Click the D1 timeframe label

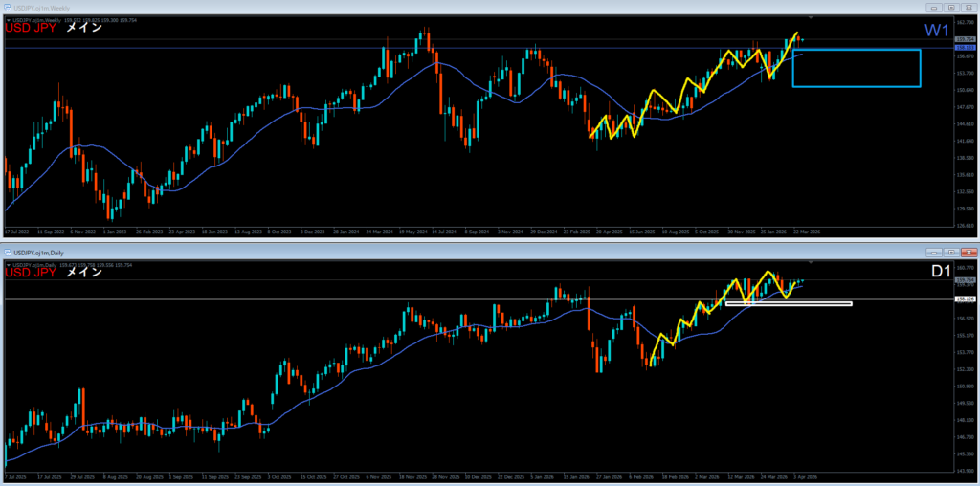pos(940,273)
